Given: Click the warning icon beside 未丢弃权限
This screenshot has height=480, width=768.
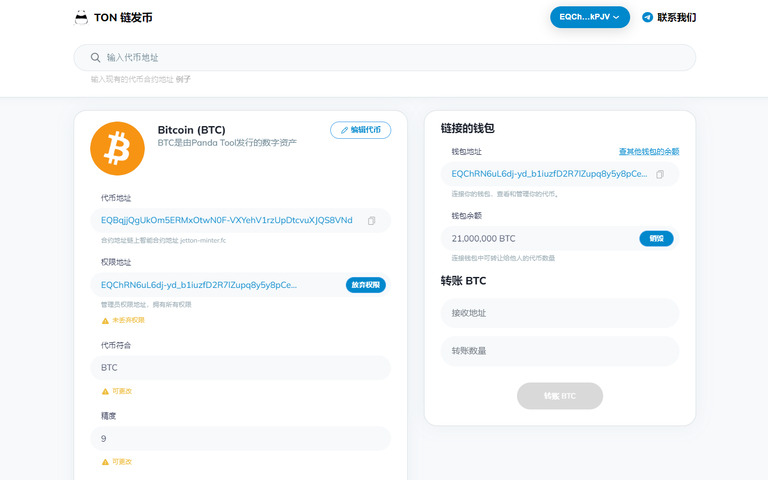Looking at the screenshot, I should (105, 321).
